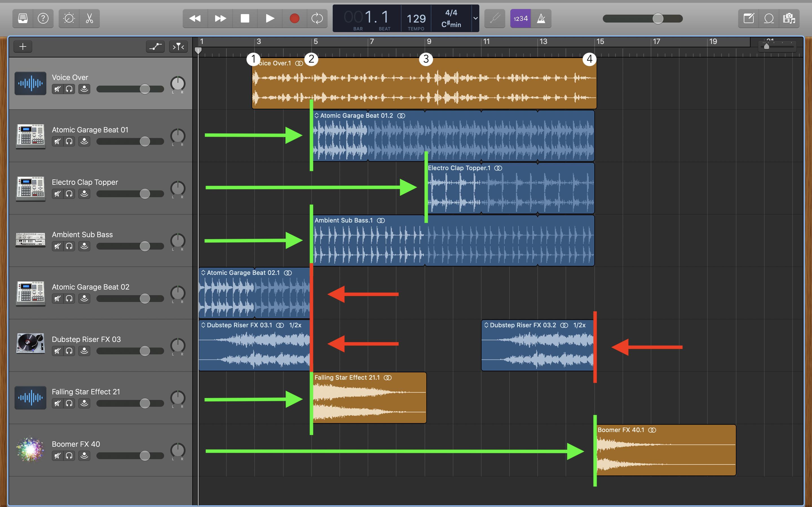The width and height of the screenshot is (812, 507).
Task: Show the Smart Controls panel
Action: pos(69,18)
